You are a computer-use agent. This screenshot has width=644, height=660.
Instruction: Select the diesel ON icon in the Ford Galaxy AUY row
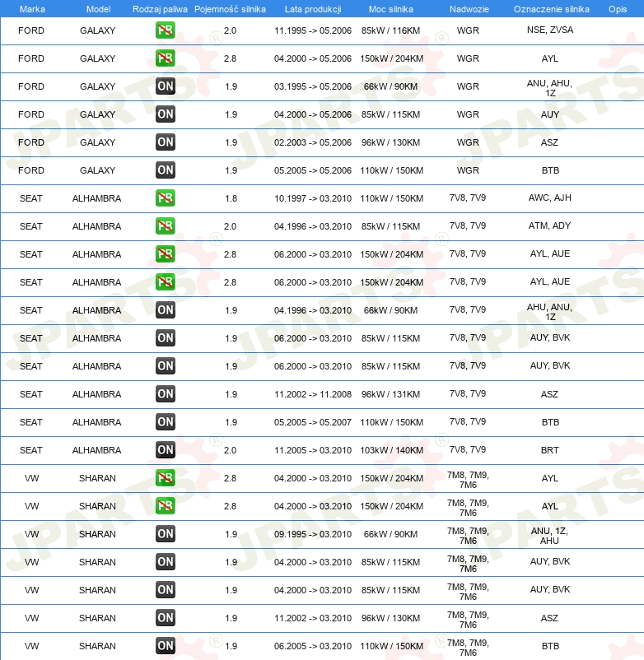point(165,114)
